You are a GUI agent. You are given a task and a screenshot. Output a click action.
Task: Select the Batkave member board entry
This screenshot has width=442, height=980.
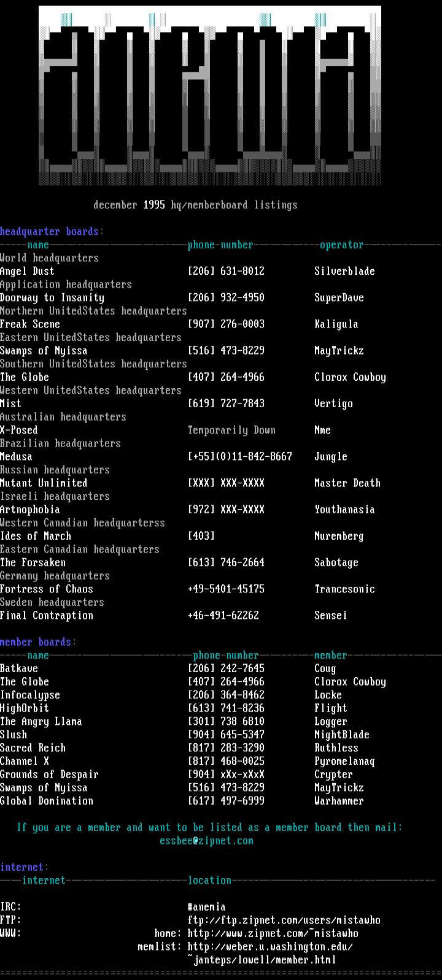click(x=19, y=668)
